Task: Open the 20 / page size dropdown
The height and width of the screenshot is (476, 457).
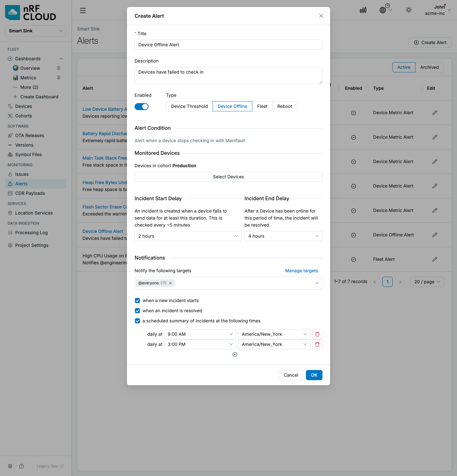Action: pyautogui.click(x=427, y=282)
